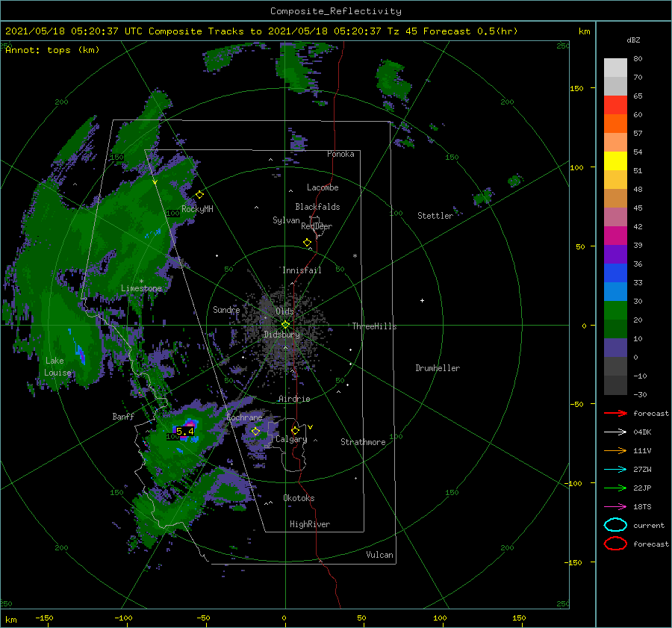Screen dimensions: 672x628
Task: Click the RedDeer label
Action: point(317,226)
